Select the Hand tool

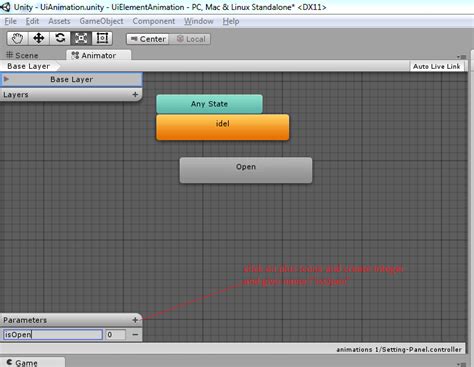click(17, 38)
